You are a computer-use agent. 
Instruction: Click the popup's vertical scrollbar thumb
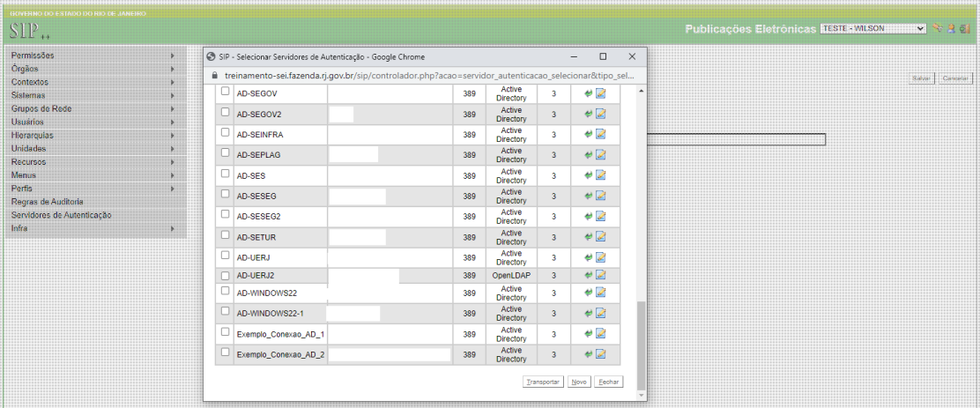pyautogui.click(x=641, y=344)
